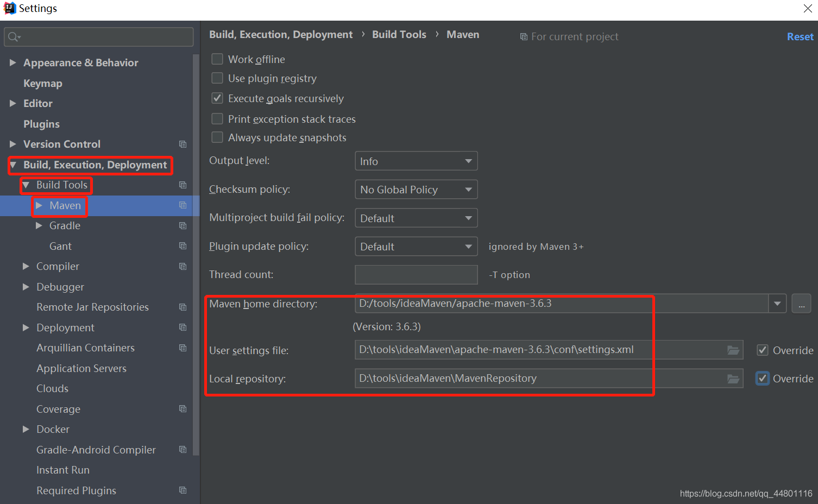Viewport: 818px width, 504px height.
Task: Open the Plugin update policy dropdown
Action: pos(416,247)
